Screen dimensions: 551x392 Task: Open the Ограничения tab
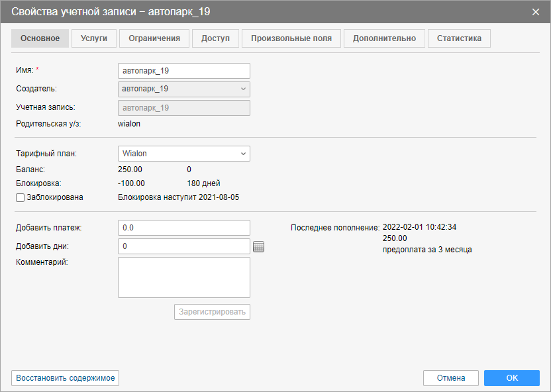(x=154, y=38)
